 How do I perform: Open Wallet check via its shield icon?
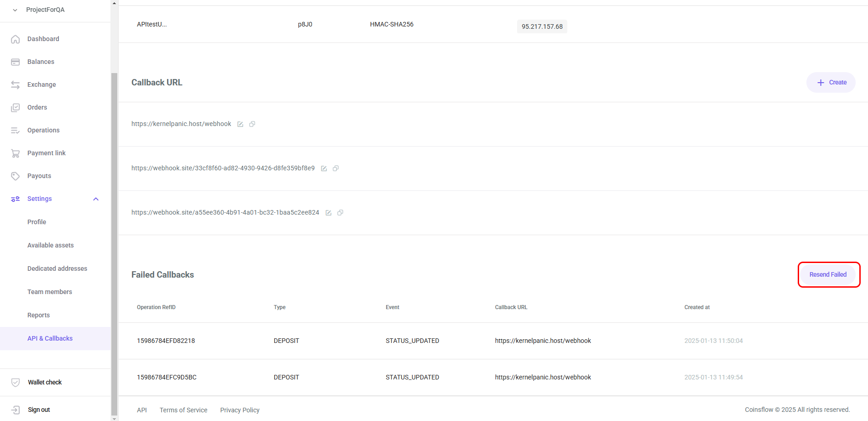[16, 382]
